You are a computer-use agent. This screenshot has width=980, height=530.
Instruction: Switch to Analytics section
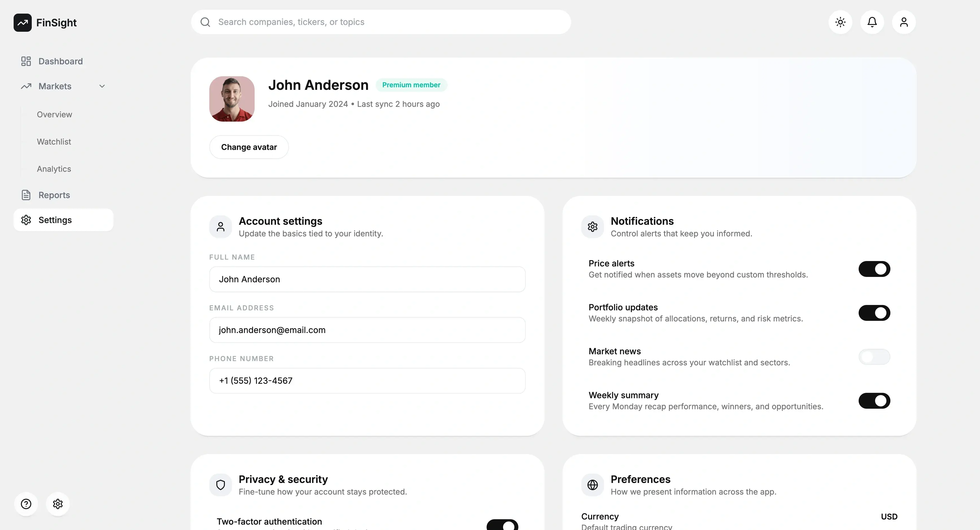pos(54,169)
